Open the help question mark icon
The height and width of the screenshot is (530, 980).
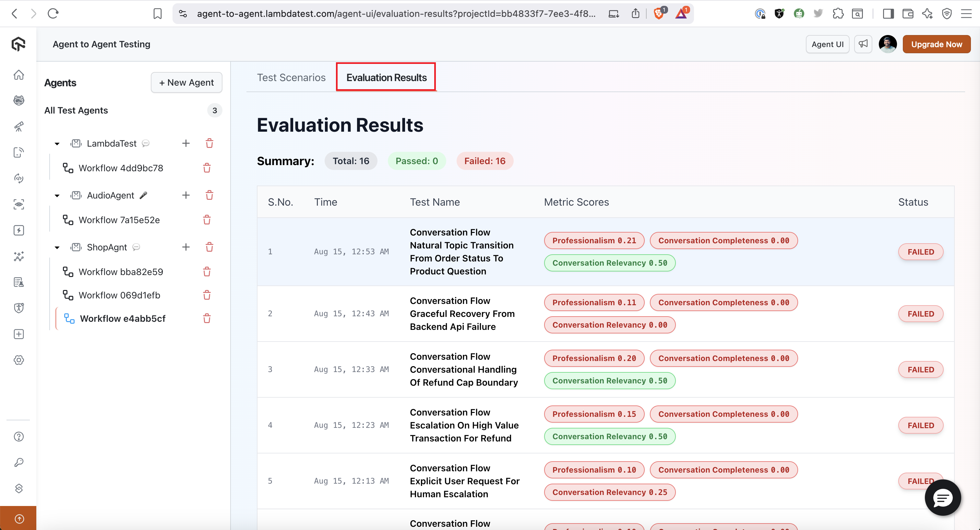(18, 437)
